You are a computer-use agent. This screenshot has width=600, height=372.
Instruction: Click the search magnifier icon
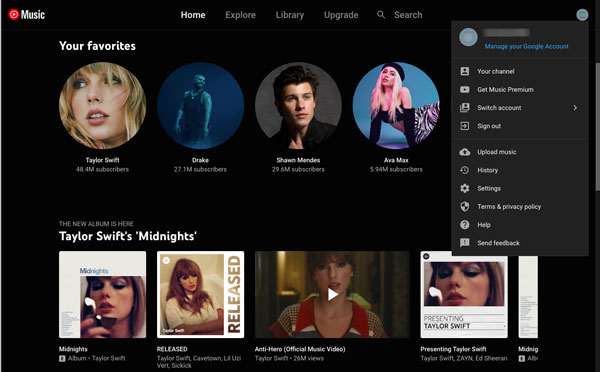tap(381, 15)
